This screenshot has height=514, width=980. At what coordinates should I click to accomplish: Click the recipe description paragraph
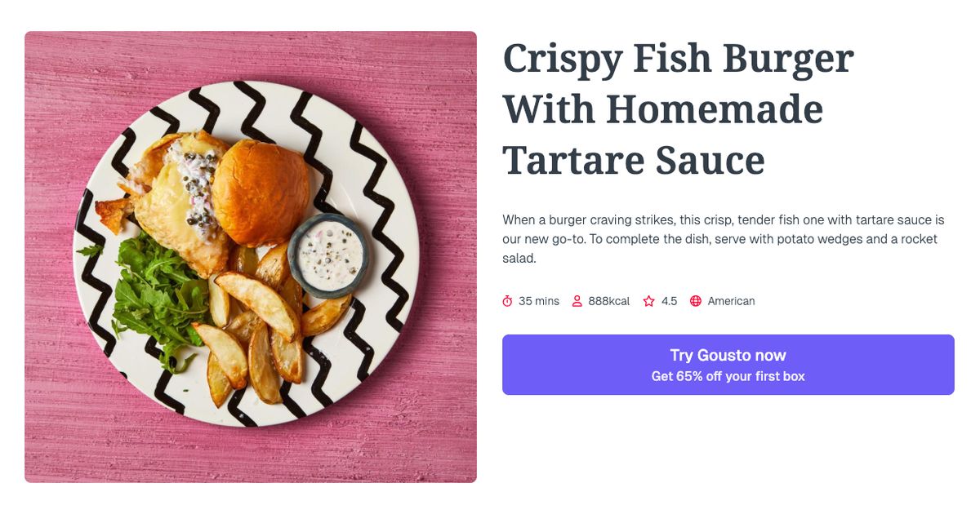click(x=723, y=237)
